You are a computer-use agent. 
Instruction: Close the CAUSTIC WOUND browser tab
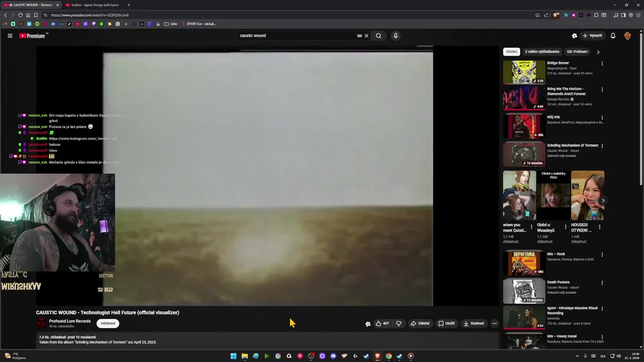pos(57,5)
